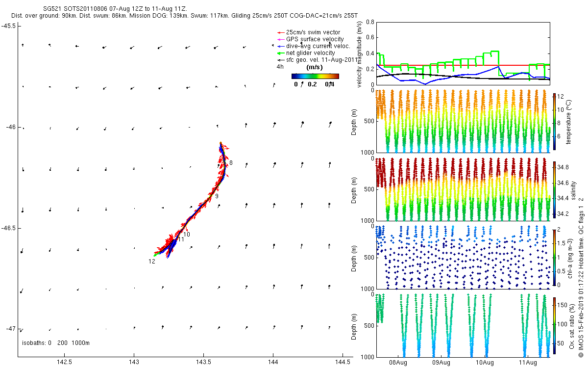Click the green net glider velocity legend marker

pyautogui.click(x=281, y=53)
